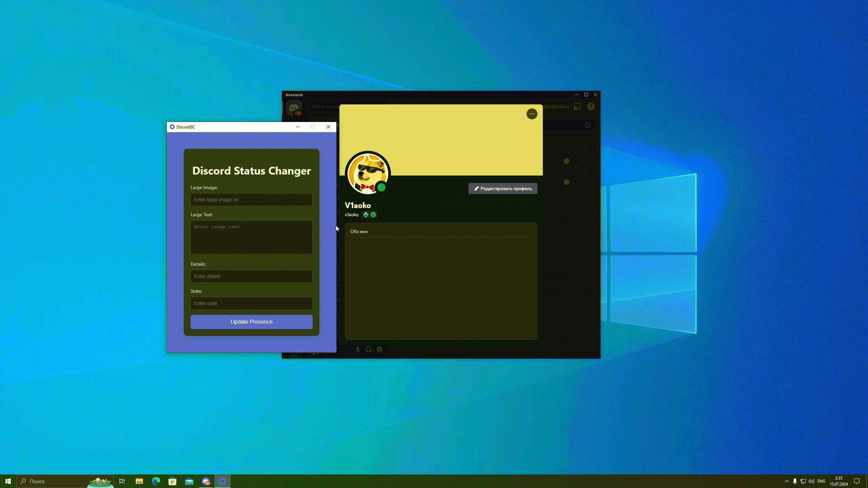Focus the Enter details input
Viewport: 868px width, 488px height.
click(x=251, y=276)
